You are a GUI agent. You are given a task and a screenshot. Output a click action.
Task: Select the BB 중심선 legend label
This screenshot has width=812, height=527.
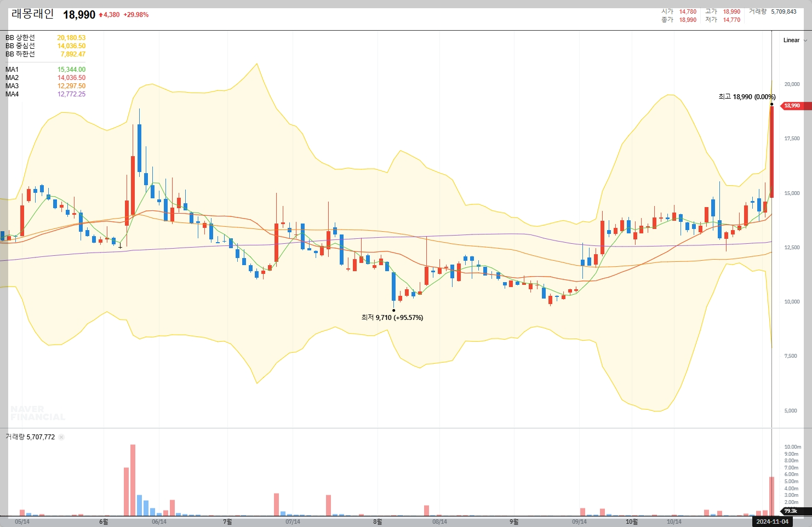(x=20, y=46)
